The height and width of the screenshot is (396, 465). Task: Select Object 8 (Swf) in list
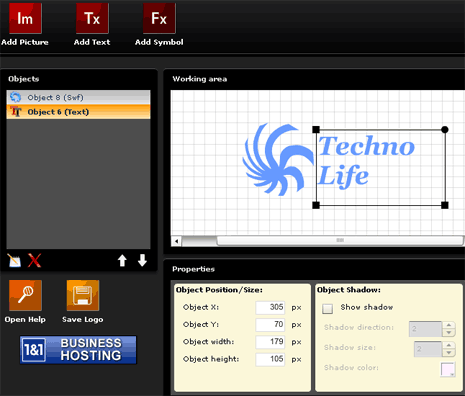click(x=78, y=97)
